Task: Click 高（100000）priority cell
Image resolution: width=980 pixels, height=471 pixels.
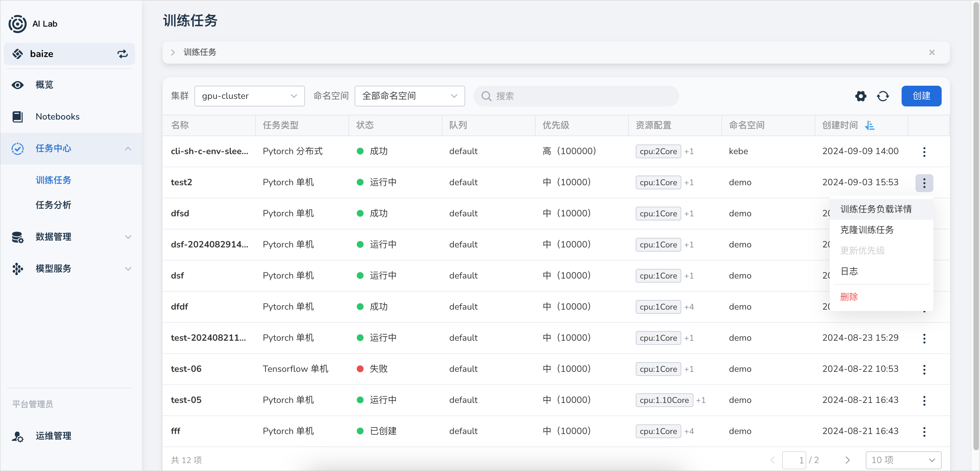Action: click(x=569, y=152)
